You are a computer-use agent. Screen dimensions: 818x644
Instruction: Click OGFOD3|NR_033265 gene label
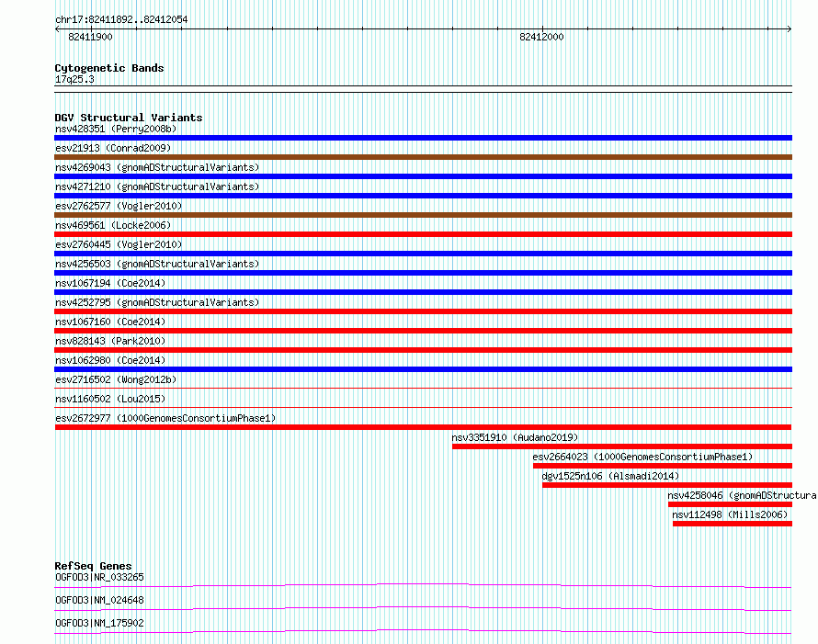pos(99,577)
